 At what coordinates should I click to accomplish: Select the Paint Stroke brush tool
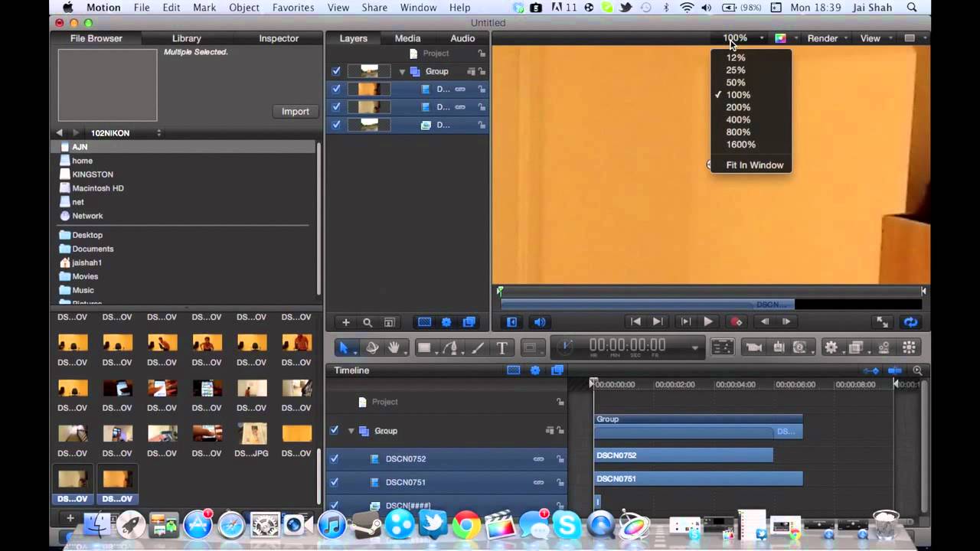click(478, 347)
